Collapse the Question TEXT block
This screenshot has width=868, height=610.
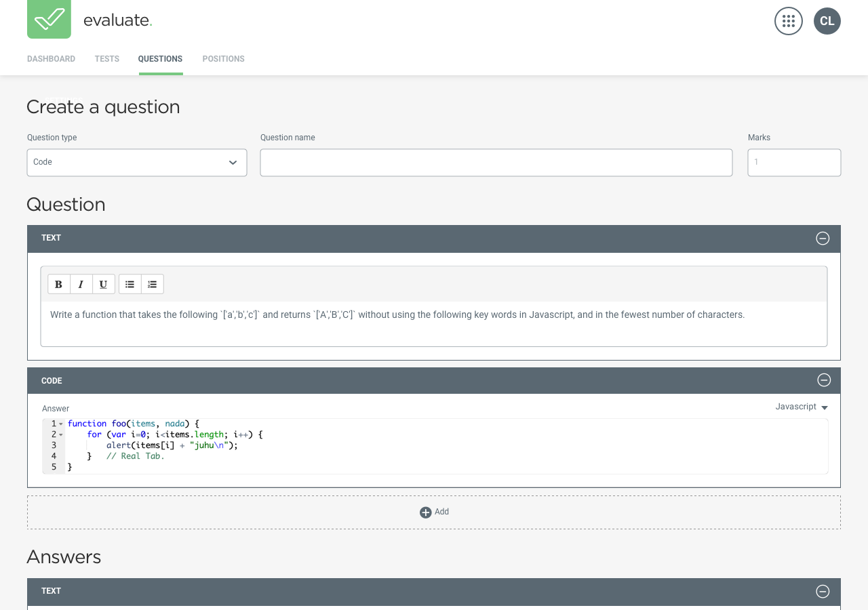pyautogui.click(x=823, y=239)
